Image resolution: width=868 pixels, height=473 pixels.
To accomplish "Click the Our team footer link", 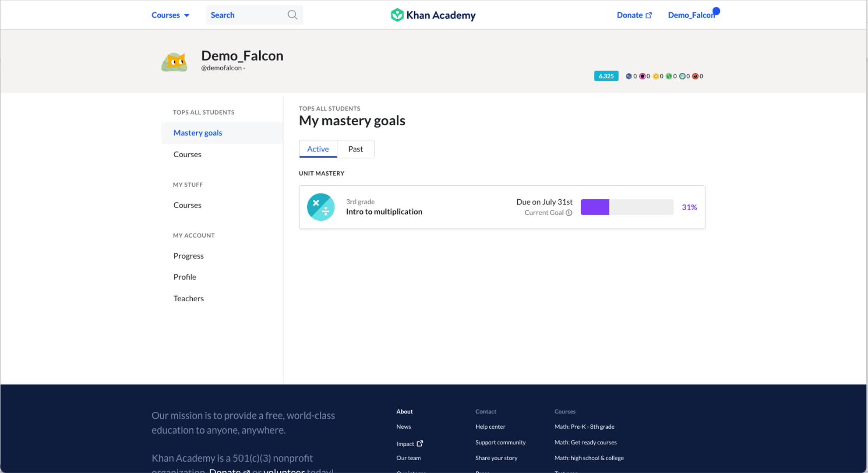I will [x=409, y=458].
